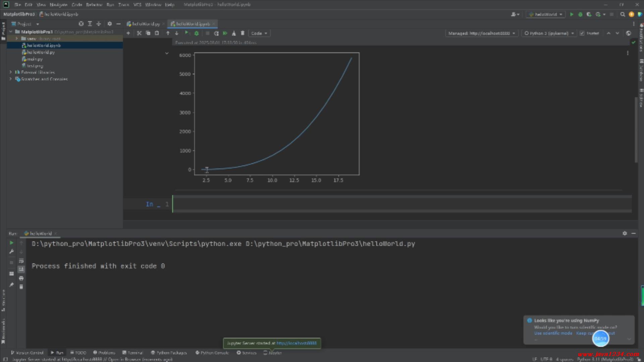Viewport: 644px width, 362px height.
Task: Expand the External Libraries tree node
Action: point(10,72)
